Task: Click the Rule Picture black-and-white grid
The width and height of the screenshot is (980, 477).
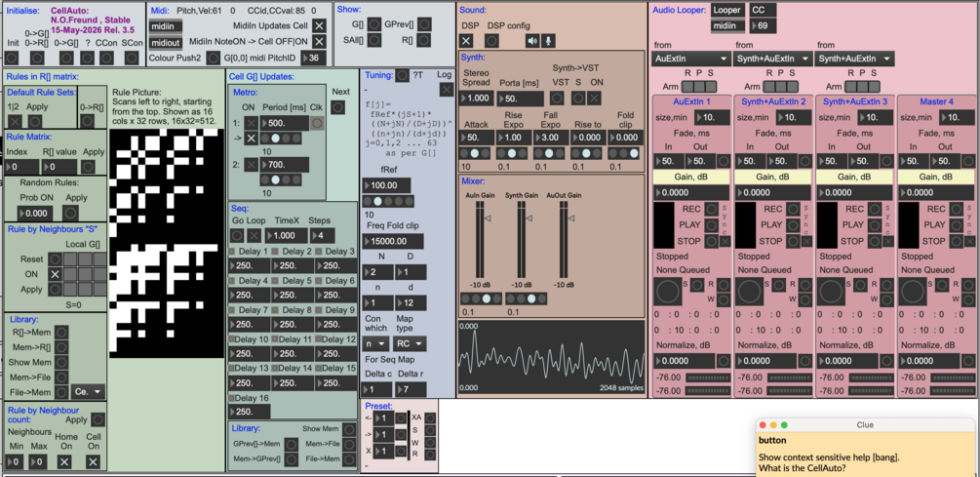Action: pyautogui.click(x=166, y=244)
